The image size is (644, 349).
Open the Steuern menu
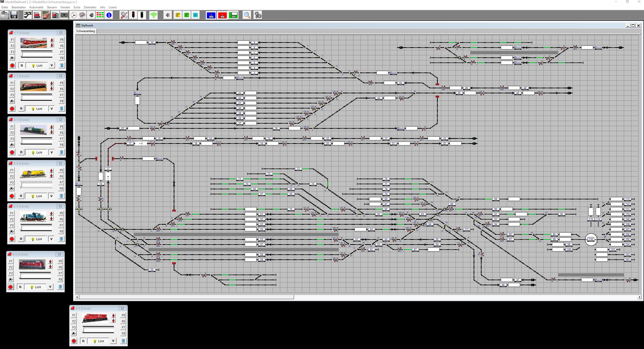pyautogui.click(x=52, y=7)
